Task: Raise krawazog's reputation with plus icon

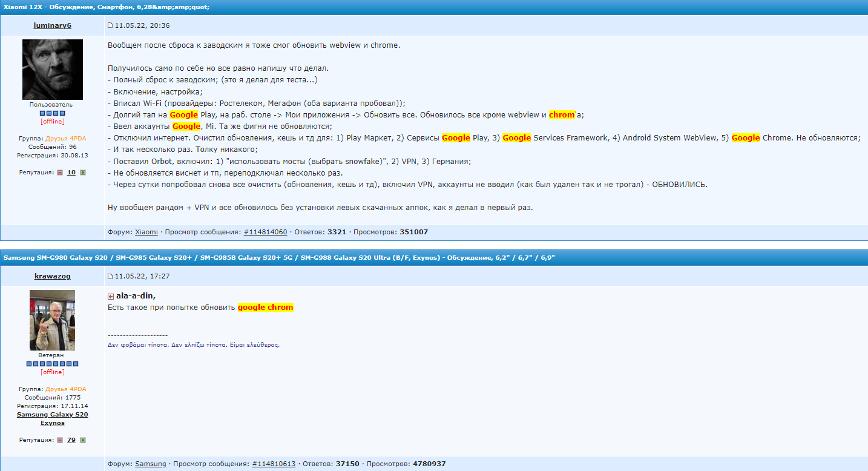Action: click(x=83, y=440)
